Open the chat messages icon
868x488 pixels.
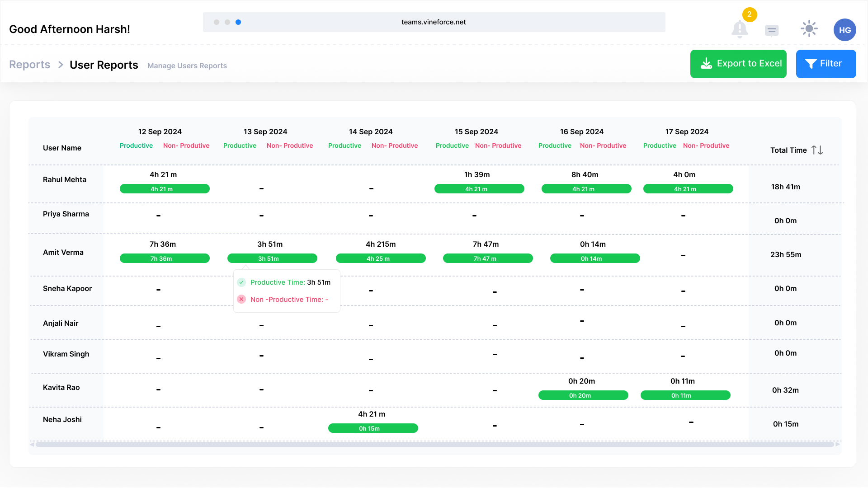[772, 30]
